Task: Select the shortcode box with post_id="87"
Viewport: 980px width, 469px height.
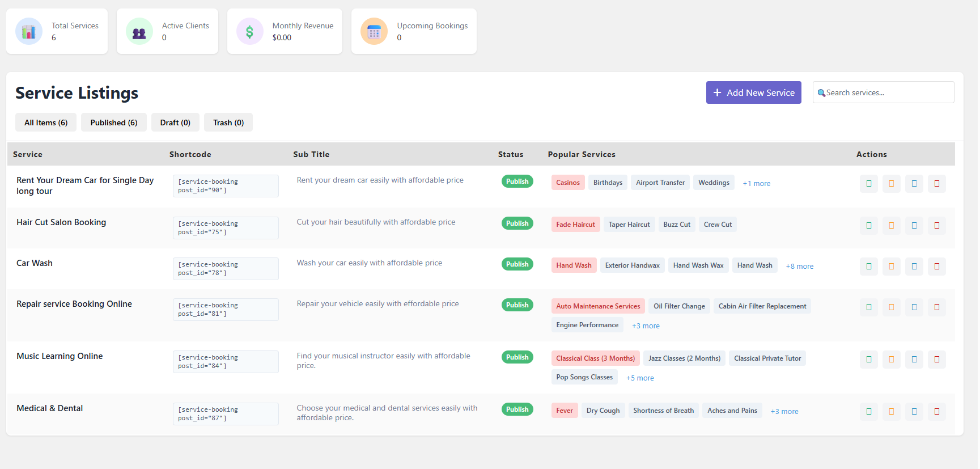Action: [225, 414]
